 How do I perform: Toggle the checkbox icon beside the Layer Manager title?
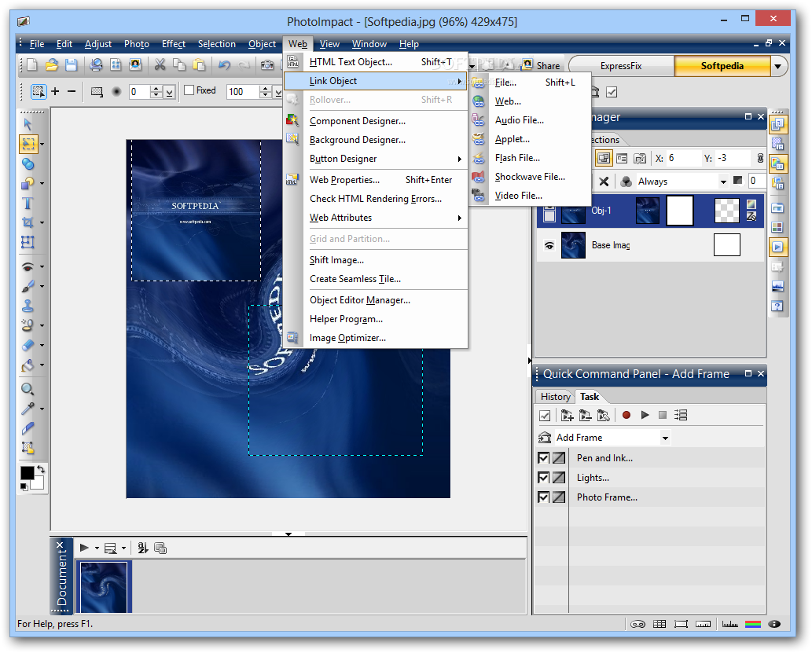tap(612, 92)
